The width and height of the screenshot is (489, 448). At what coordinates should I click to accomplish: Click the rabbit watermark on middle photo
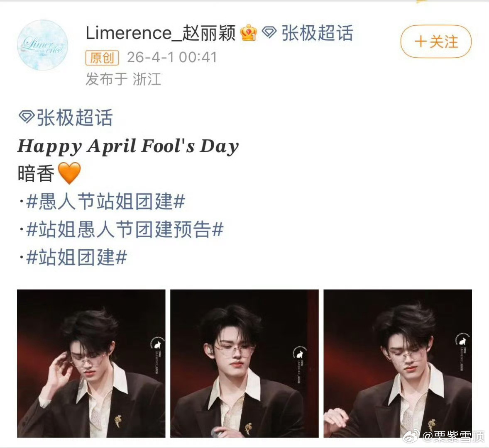point(300,354)
